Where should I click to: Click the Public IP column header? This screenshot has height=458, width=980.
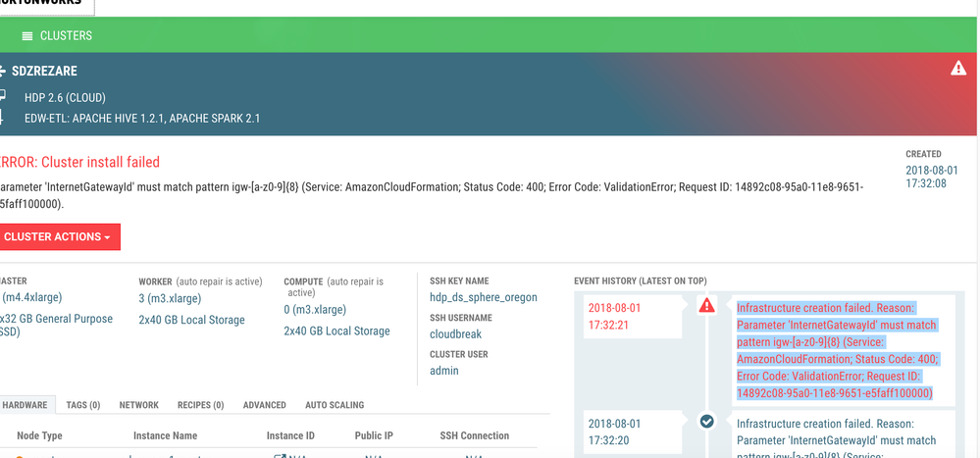tap(374, 435)
